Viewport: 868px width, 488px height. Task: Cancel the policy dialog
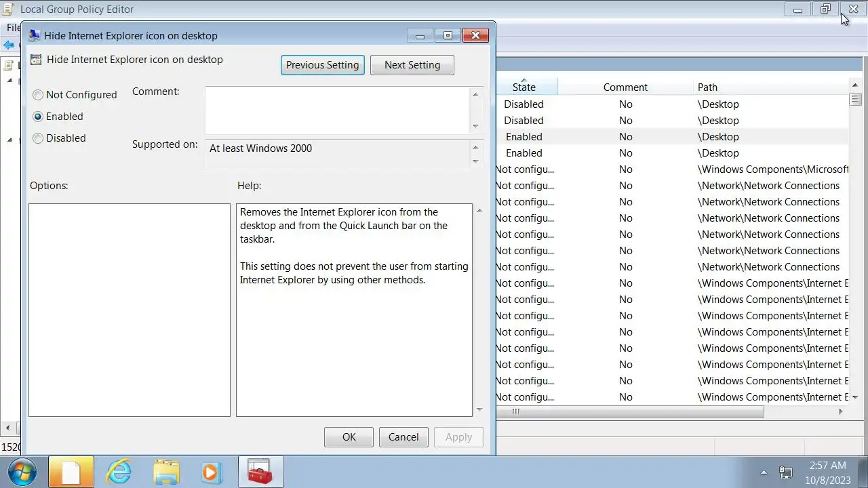tap(403, 437)
